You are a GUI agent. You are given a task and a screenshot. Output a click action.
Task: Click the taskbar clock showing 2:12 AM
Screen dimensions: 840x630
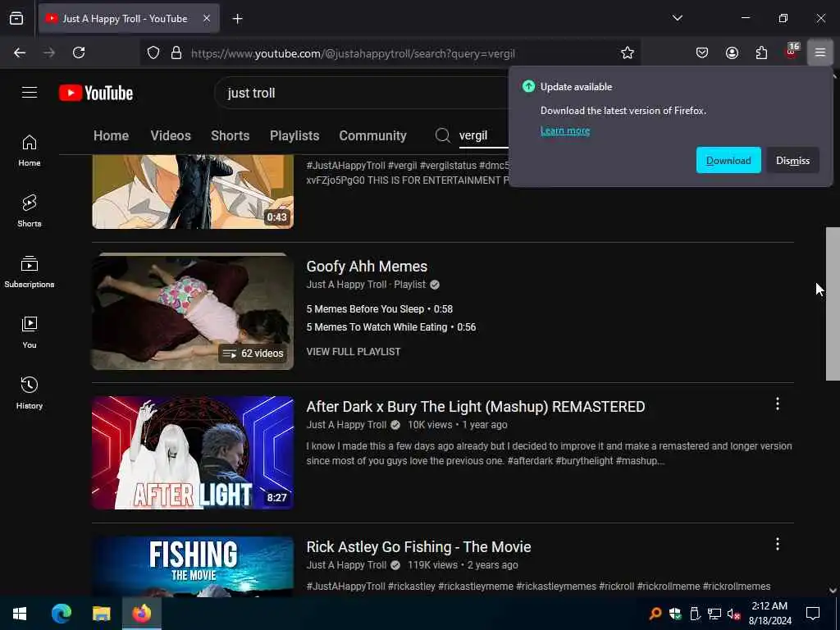coord(769,614)
